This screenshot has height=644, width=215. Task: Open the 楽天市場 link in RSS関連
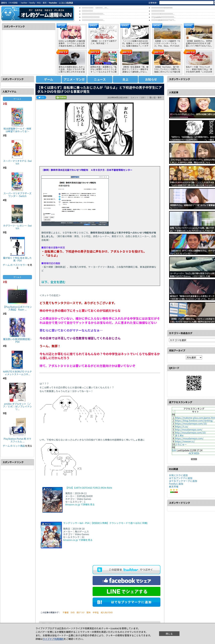(x=173, y=487)
